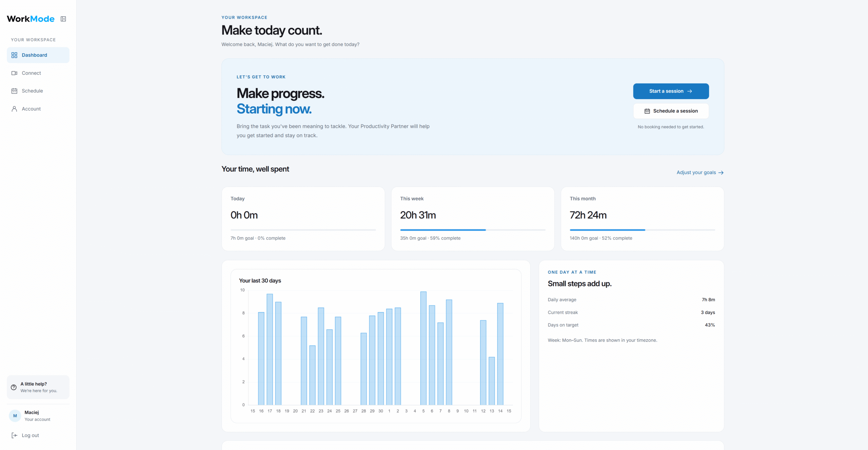868x450 pixels.
Task: Click '140h 0m goal · 52% complete' text
Action: click(601, 238)
